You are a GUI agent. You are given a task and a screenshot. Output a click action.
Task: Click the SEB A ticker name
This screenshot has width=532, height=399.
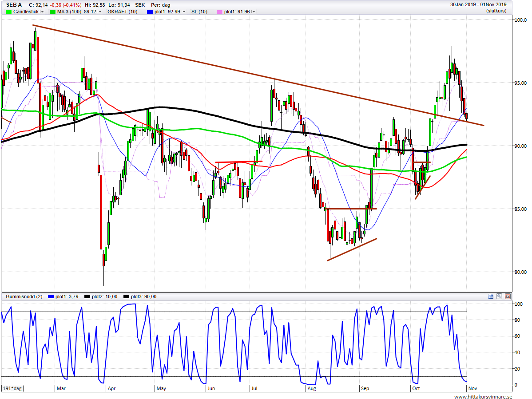coord(14,5)
